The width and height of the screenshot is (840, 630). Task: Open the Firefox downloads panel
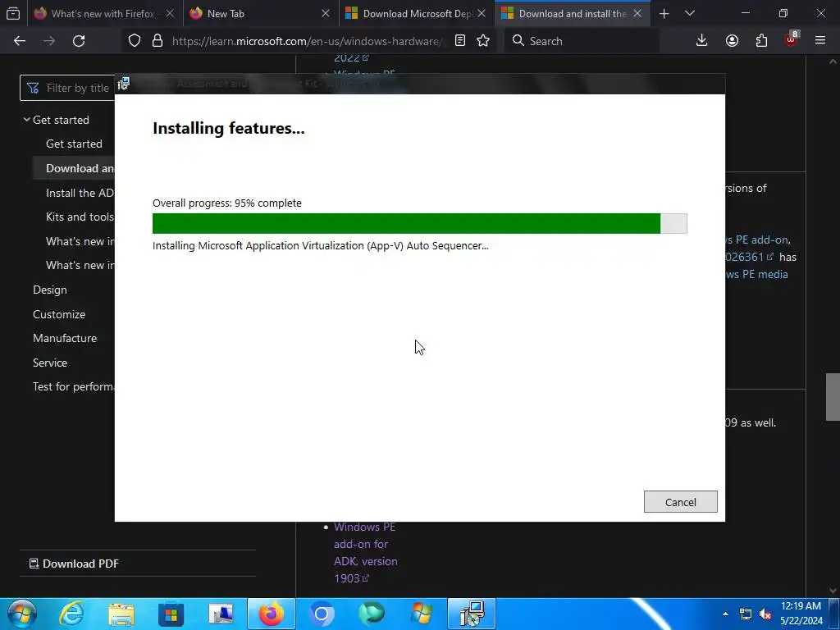(702, 41)
